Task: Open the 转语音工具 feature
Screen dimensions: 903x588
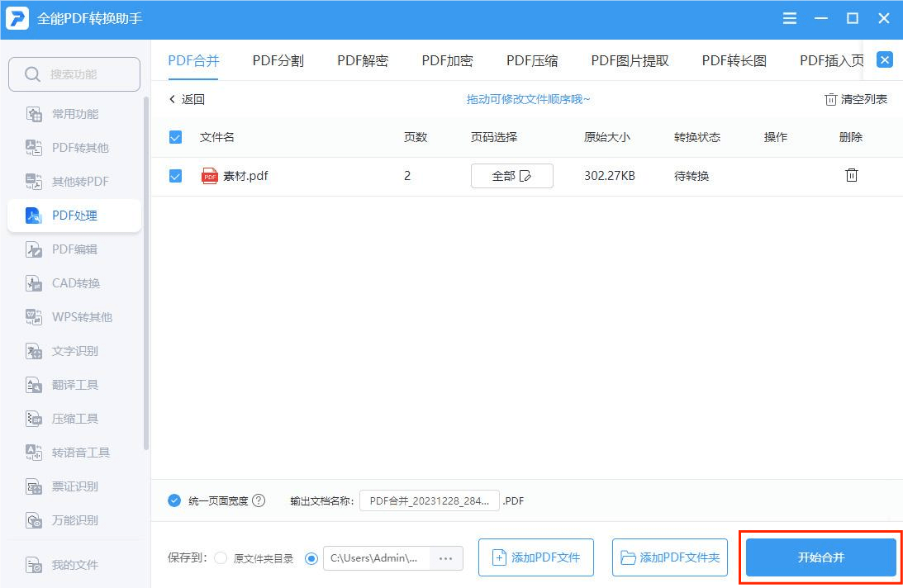Action: [79, 452]
